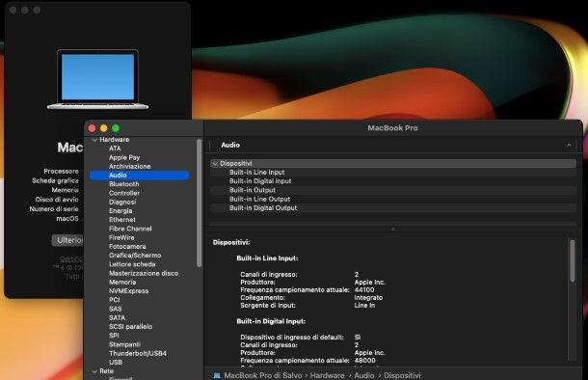Select Memoria in the Hardware list
588x380 pixels.
coord(122,282)
